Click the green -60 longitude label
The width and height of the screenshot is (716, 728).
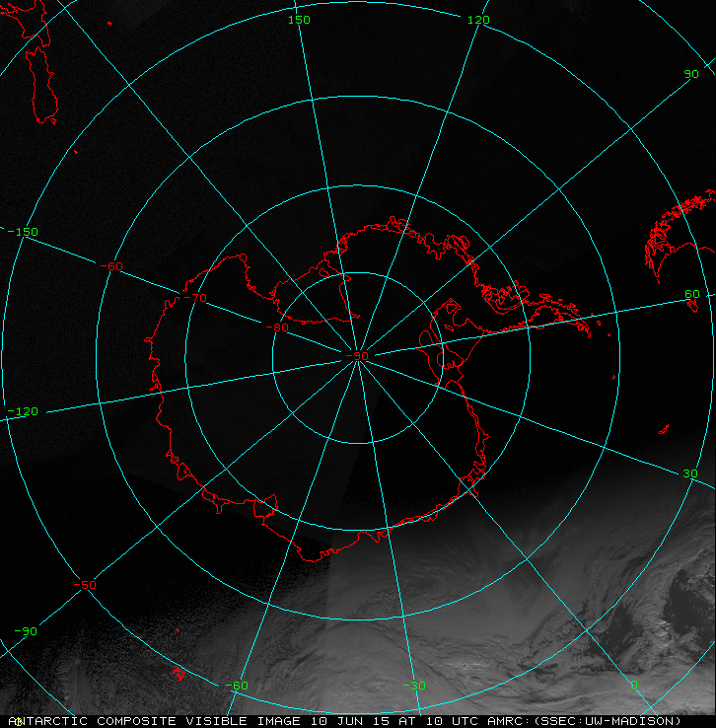tap(237, 686)
